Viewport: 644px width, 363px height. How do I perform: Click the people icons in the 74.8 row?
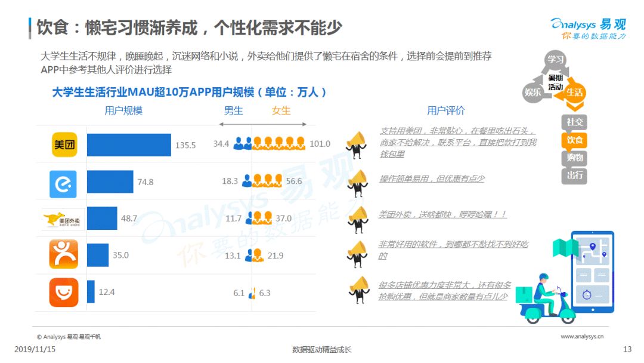(x=262, y=180)
